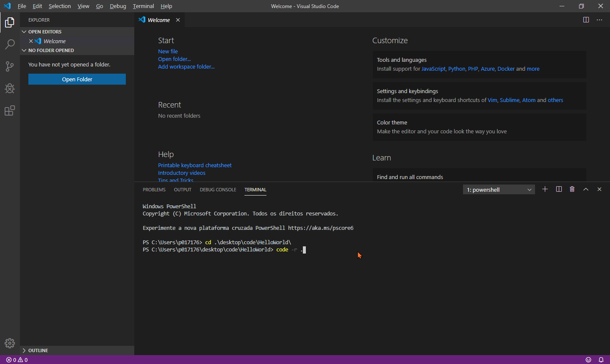Open the Extensions view in activity bar
This screenshot has height=364, width=610.
[x=10, y=110]
